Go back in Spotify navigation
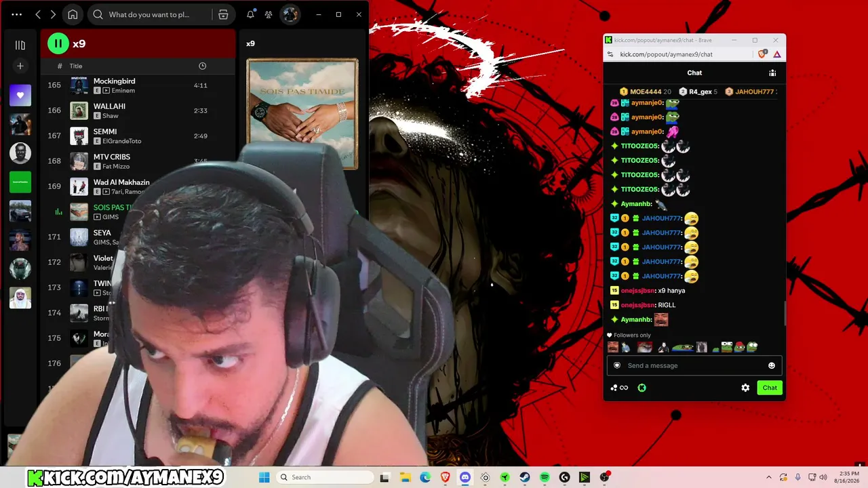Viewport: 868px width, 488px height. click(38, 14)
